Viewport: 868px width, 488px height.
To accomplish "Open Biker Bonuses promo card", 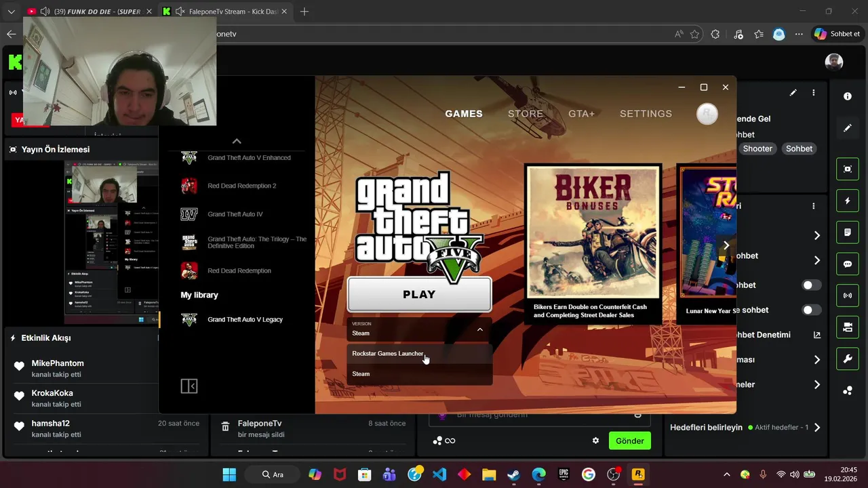I will [x=593, y=243].
